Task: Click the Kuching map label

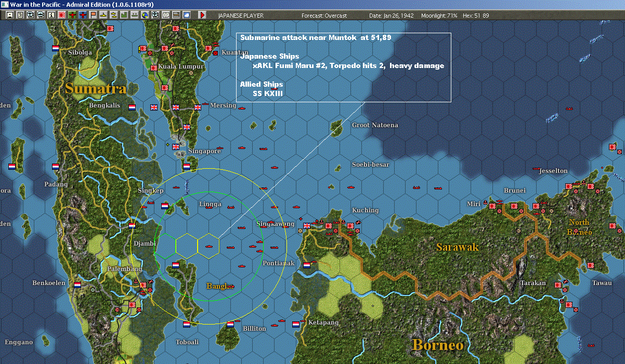Action: (x=365, y=210)
